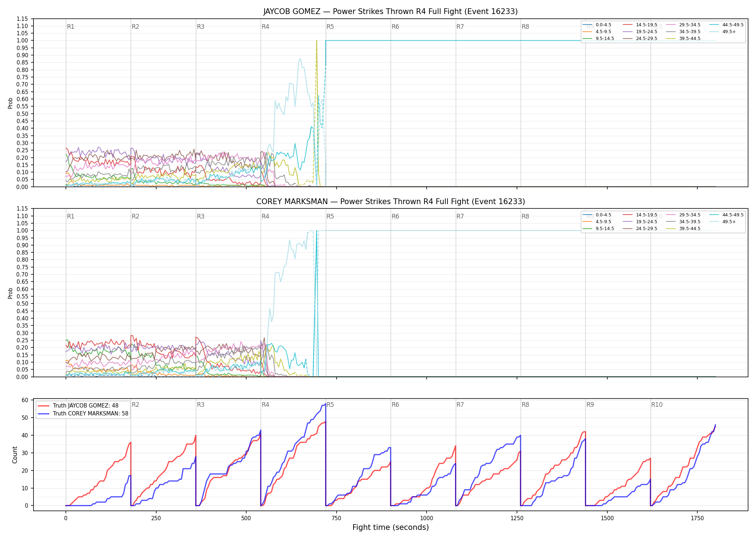Click R5 round label in the Count chart

coord(330,405)
